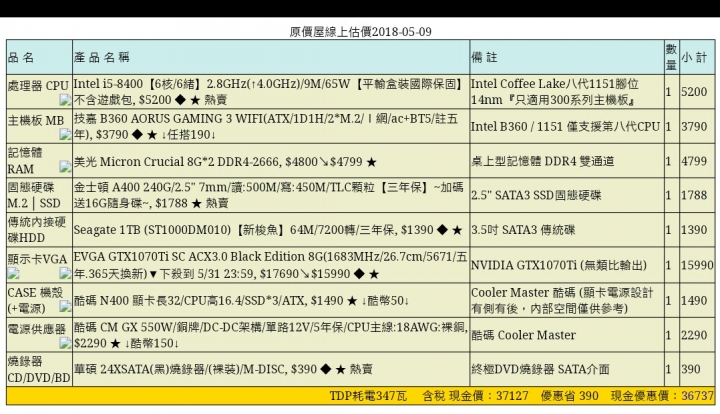Select the 記憶體 RAM category label
This screenshot has height=414, width=720.
point(25,161)
